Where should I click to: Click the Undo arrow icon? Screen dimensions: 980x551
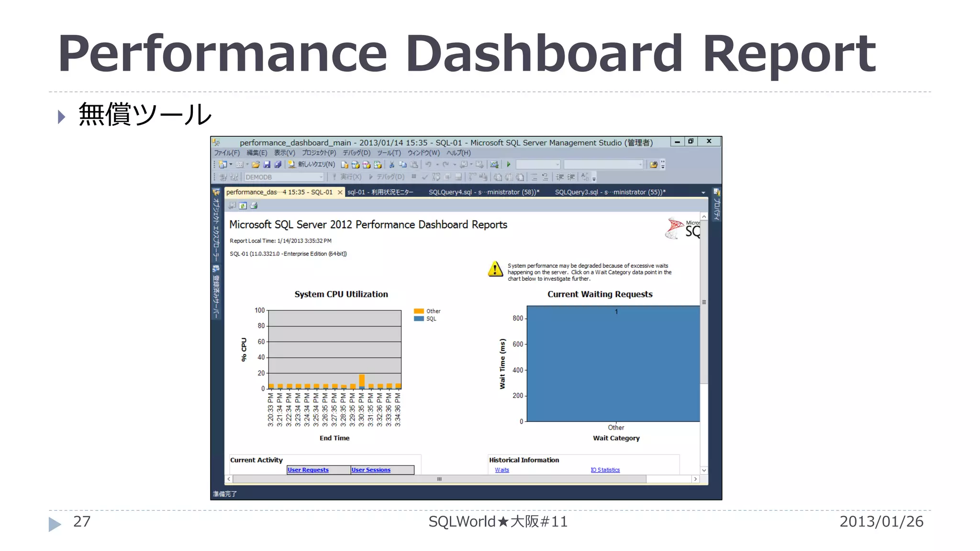[428, 165]
